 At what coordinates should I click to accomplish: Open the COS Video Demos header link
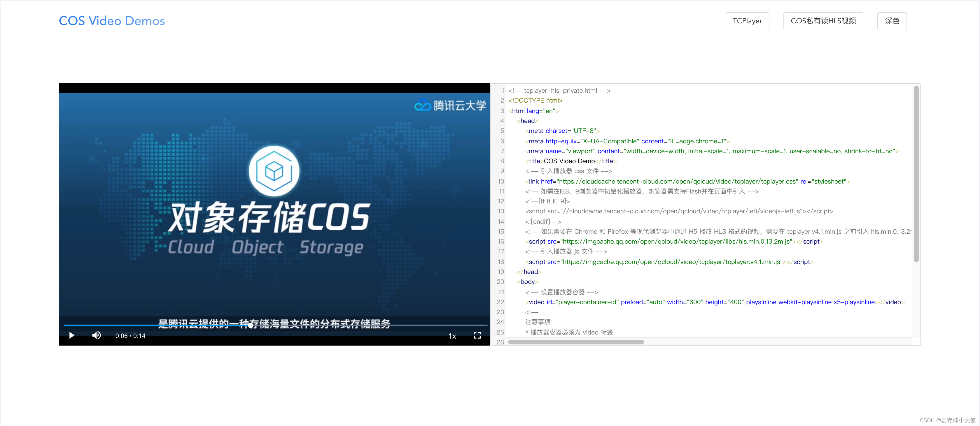pos(111,21)
